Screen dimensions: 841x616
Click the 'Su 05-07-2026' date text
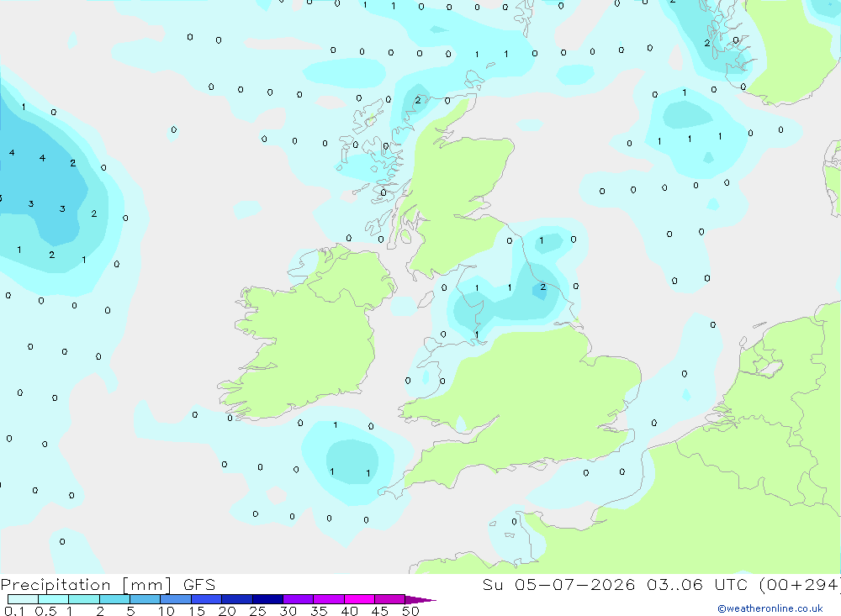[x=558, y=584]
